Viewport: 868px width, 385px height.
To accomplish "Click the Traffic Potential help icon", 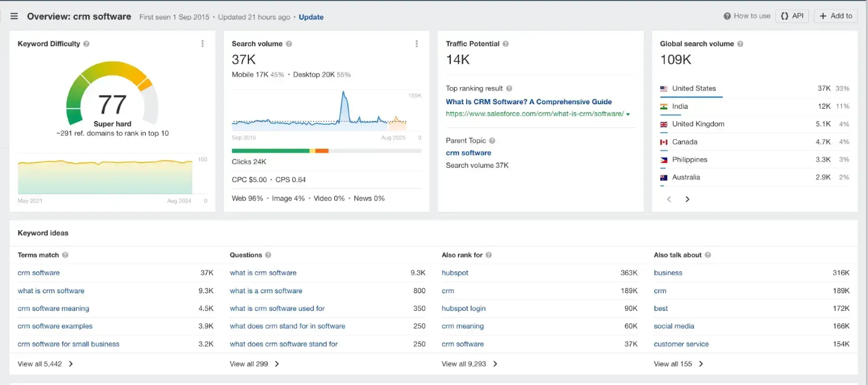I will [506, 44].
